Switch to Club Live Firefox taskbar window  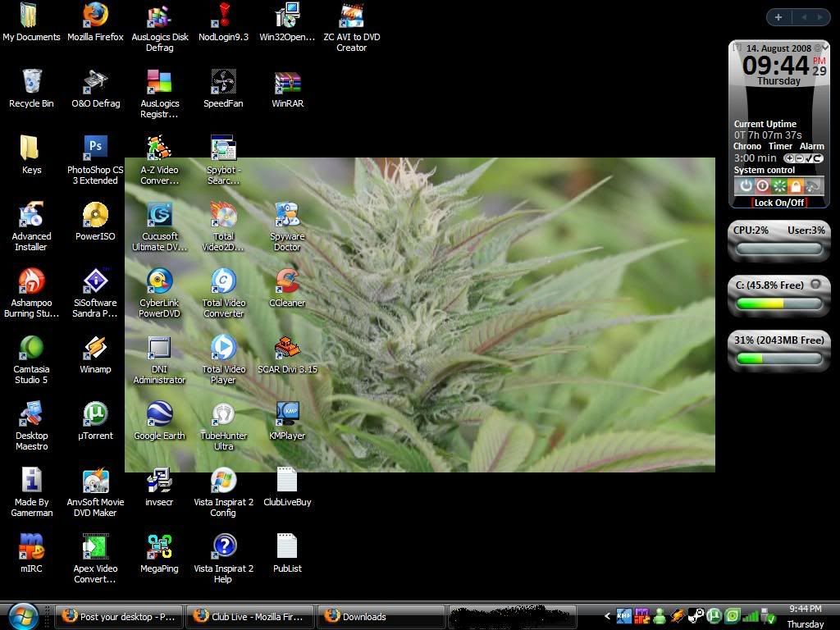pyautogui.click(x=250, y=617)
